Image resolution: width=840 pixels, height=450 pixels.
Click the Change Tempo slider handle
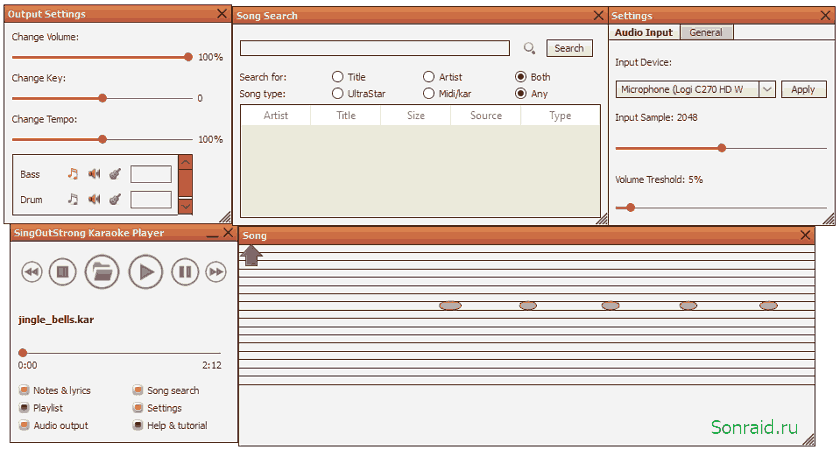pos(102,139)
